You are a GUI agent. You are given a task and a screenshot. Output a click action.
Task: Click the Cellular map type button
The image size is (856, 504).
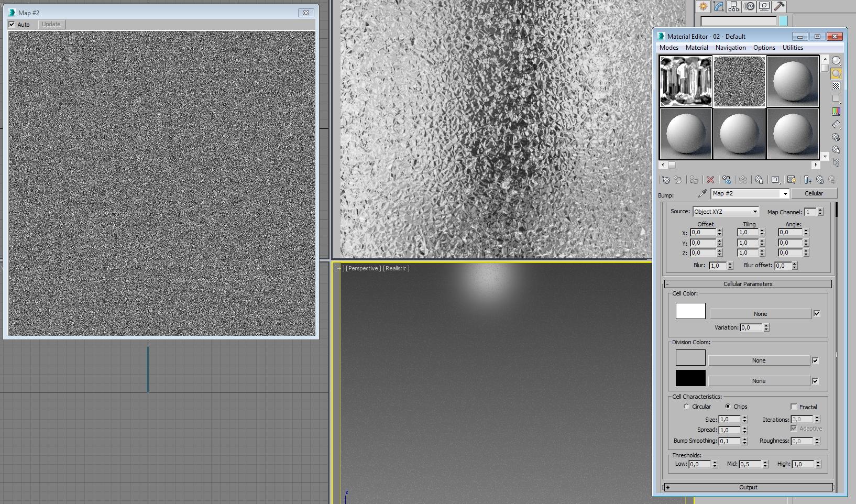pyautogui.click(x=814, y=193)
